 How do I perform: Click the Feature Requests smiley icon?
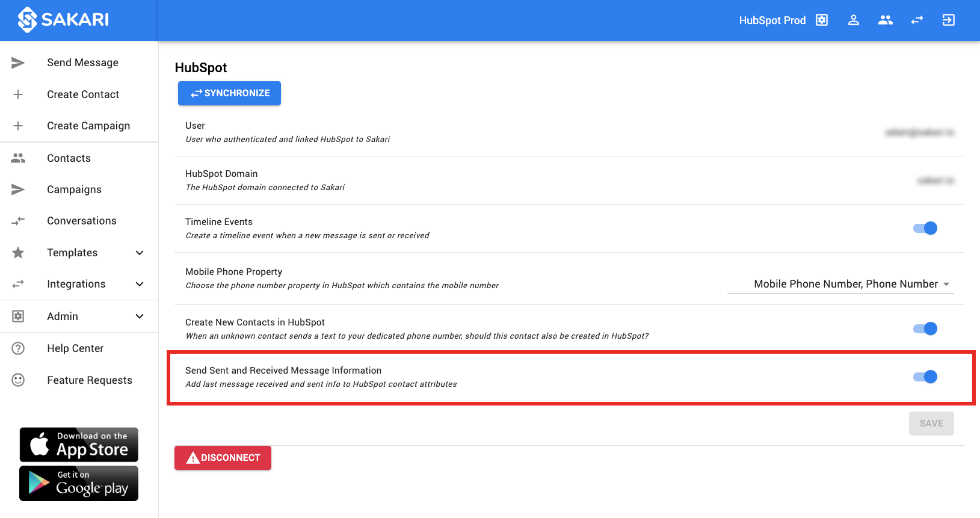pyautogui.click(x=18, y=380)
